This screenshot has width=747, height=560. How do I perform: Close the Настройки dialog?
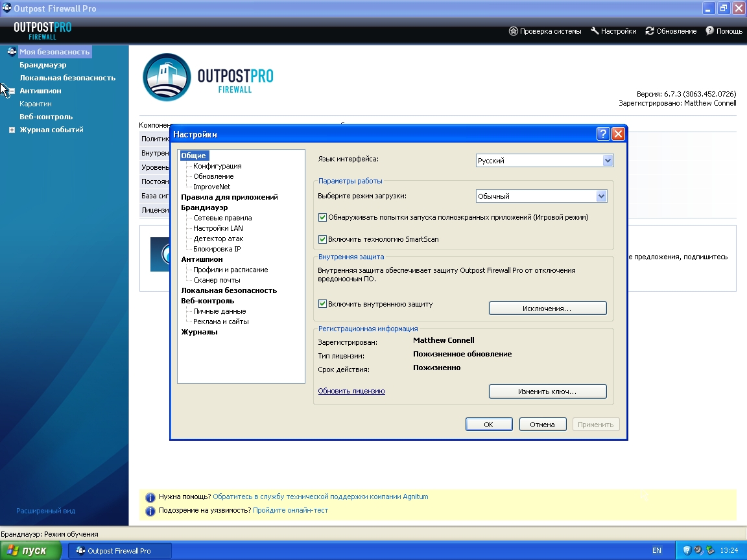pos(618,134)
